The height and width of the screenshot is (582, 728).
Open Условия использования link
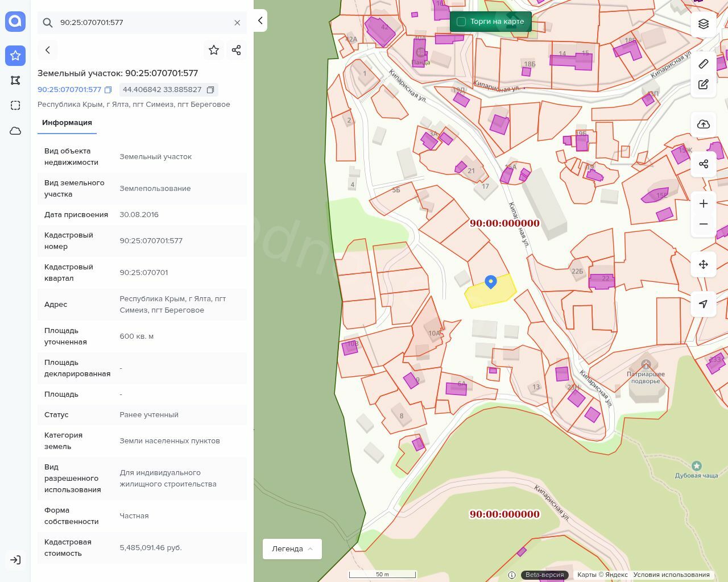pos(671,575)
